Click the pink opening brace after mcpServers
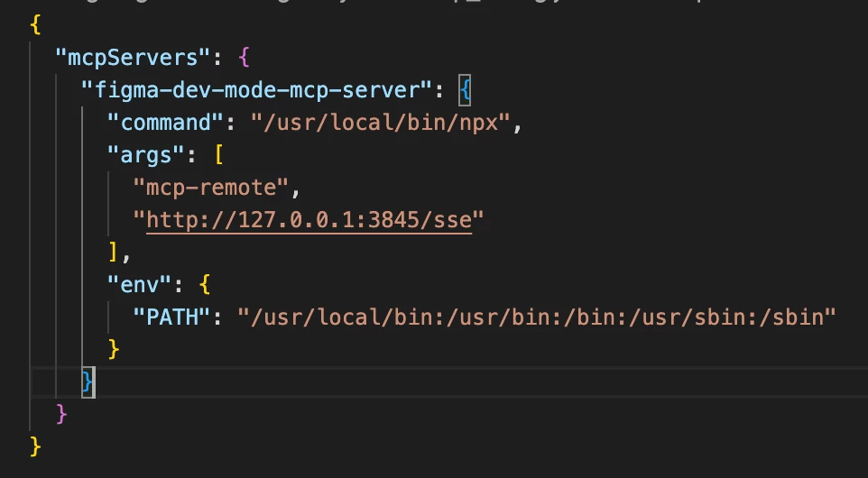The width and height of the screenshot is (868, 478). click(x=244, y=58)
